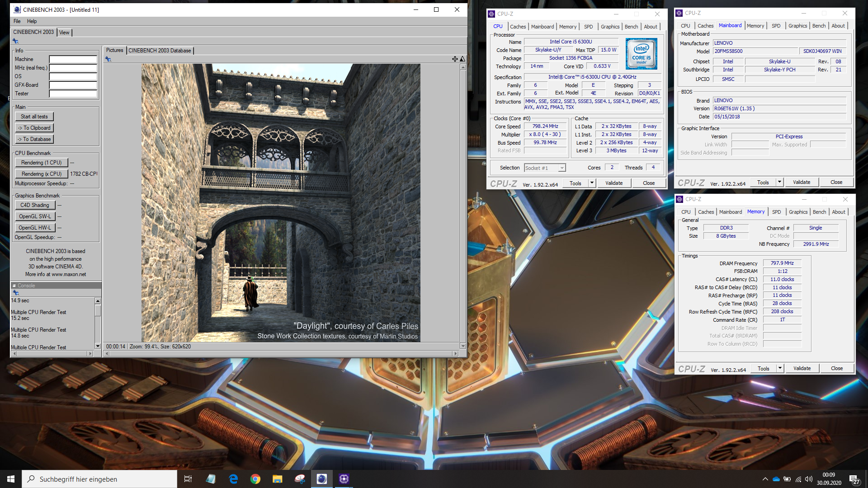Click Close button in CPU-Z Memory window

[837, 368]
